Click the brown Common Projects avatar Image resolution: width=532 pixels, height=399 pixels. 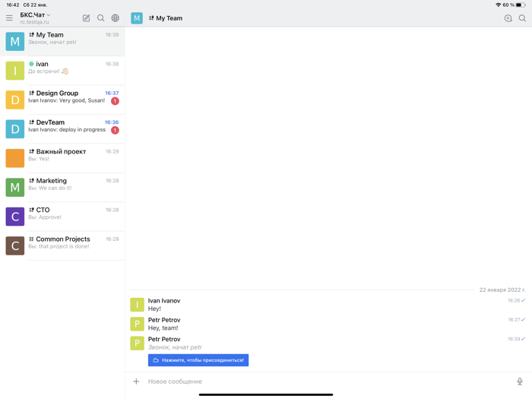coord(15,245)
